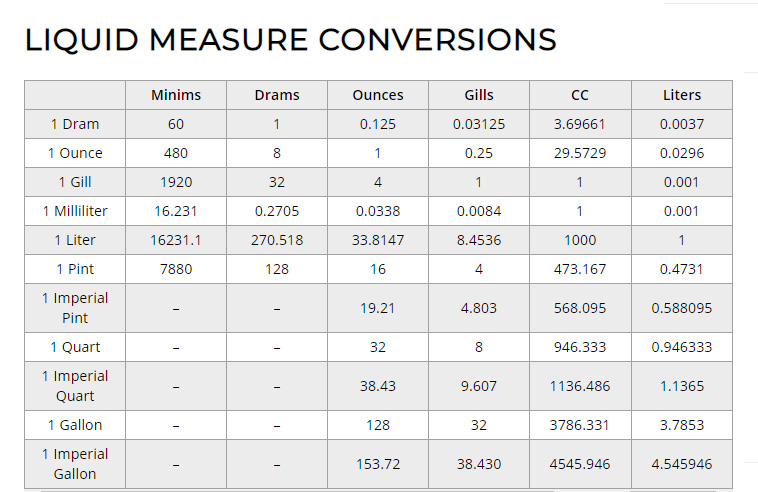
Task: Click the 1 Ounce row label
Action: point(75,153)
